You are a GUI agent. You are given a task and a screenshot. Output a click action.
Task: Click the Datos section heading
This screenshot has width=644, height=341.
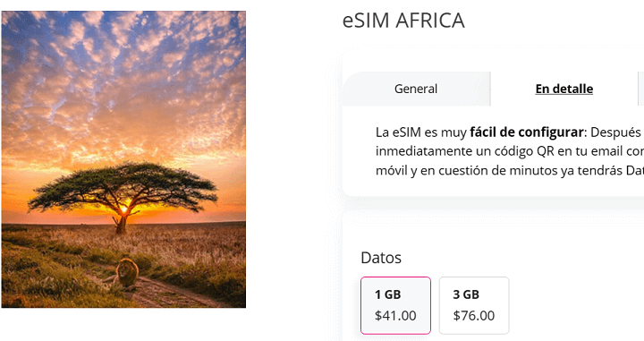pyautogui.click(x=381, y=258)
